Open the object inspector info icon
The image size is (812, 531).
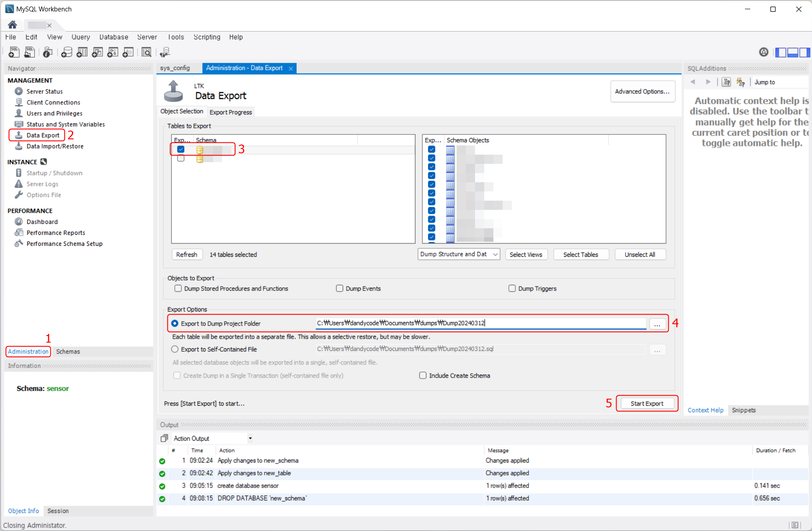coord(48,52)
